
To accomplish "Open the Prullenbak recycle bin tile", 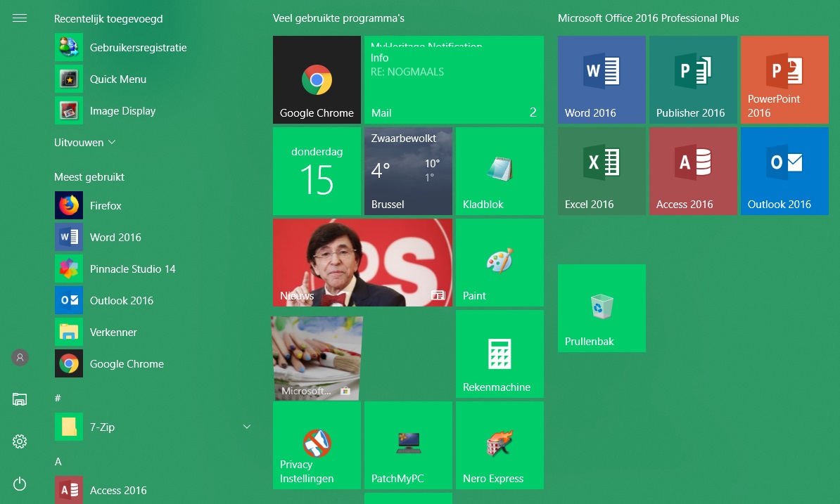I will coord(602,308).
